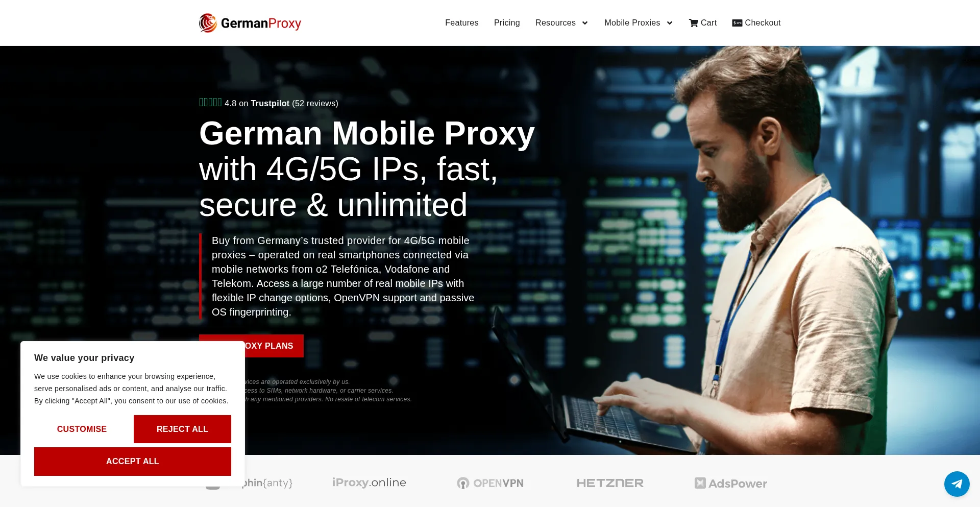Accept all cookies

tap(133, 462)
